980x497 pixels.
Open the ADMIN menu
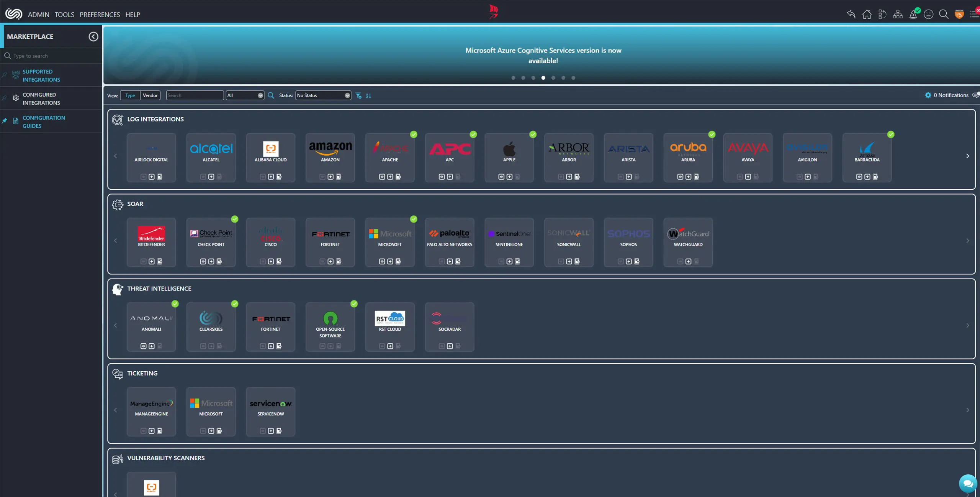38,15
